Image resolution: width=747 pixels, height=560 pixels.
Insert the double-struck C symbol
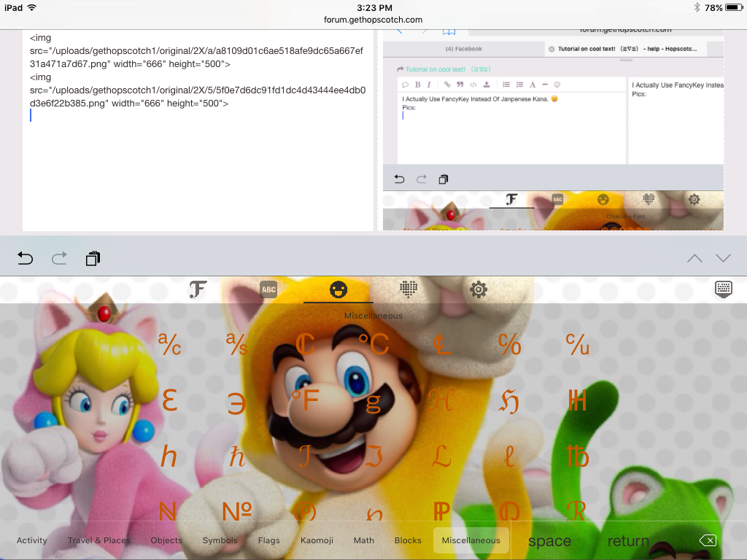point(305,344)
